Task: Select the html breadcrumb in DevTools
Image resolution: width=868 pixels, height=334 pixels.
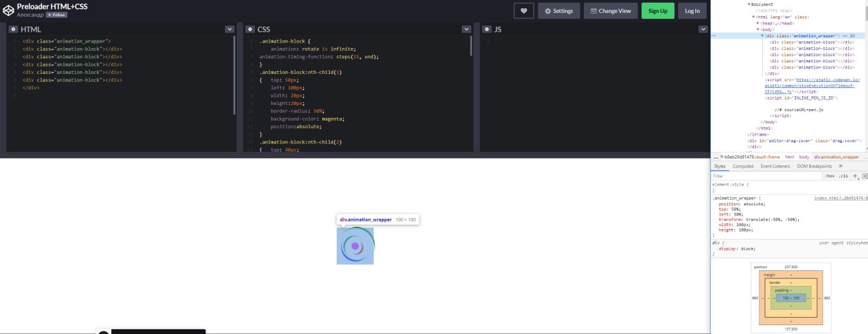Action: tap(789, 156)
